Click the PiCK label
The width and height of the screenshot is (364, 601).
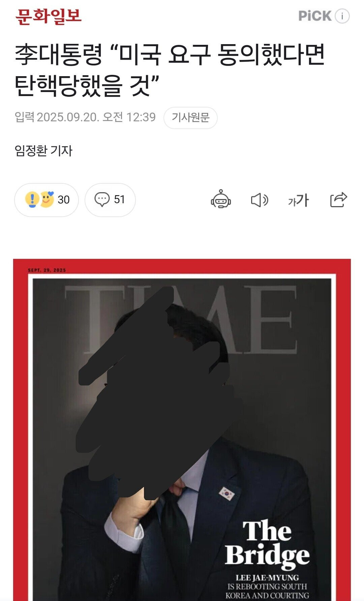pyautogui.click(x=315, y=16)
